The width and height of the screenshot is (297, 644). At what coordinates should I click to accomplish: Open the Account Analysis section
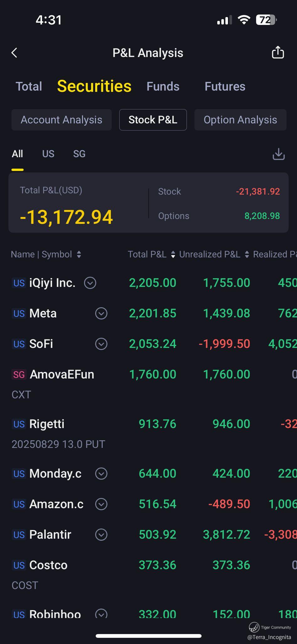pos(62,120)
